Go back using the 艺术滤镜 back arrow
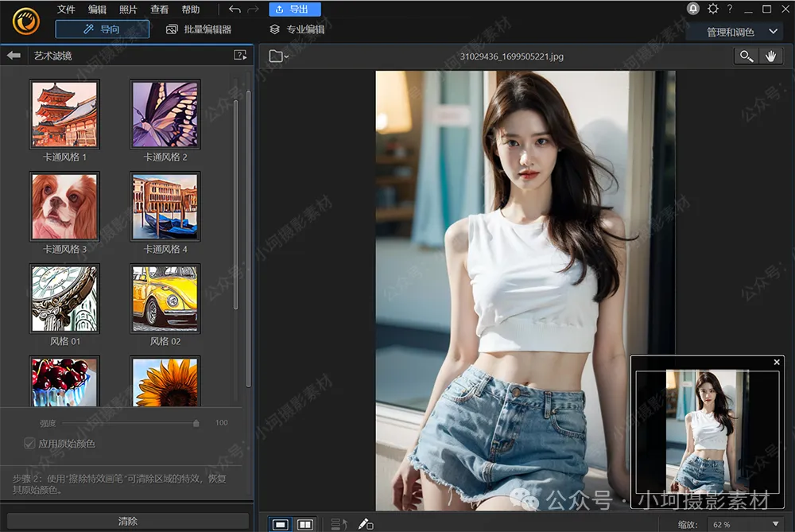Image resolution: width=795 pixels, height=532 pixels. (14, 56)
